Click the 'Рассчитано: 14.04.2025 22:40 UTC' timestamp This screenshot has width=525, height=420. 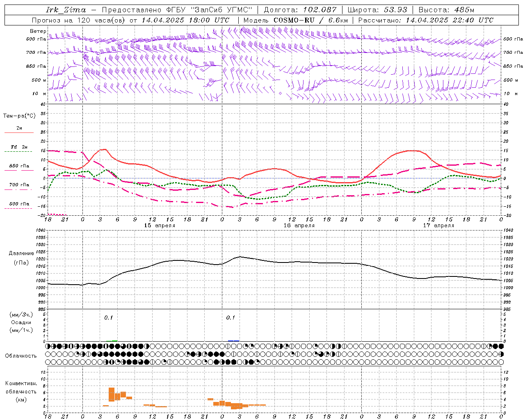[x=426, y=20]
